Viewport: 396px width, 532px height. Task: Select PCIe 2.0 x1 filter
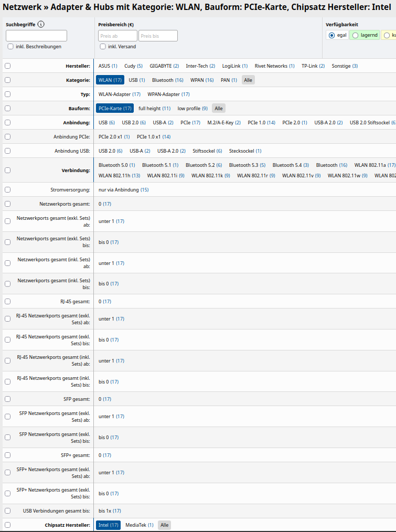coord(114,137)
